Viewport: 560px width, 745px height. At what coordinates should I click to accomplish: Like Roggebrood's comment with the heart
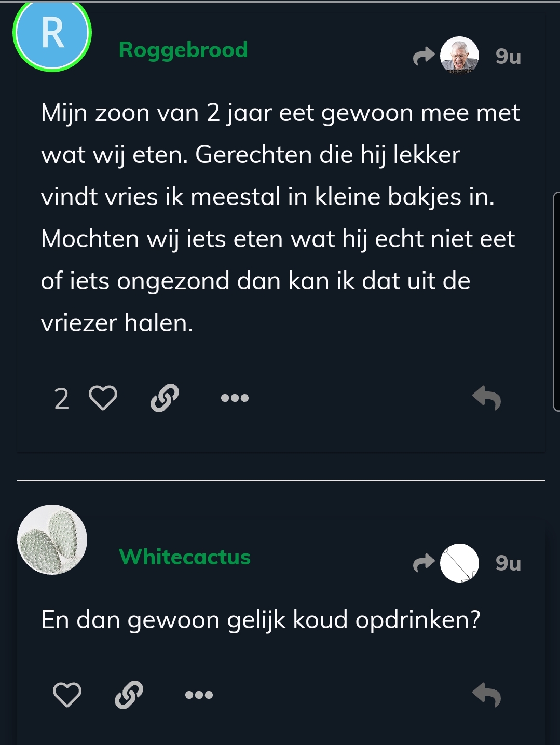pos(103,398)
